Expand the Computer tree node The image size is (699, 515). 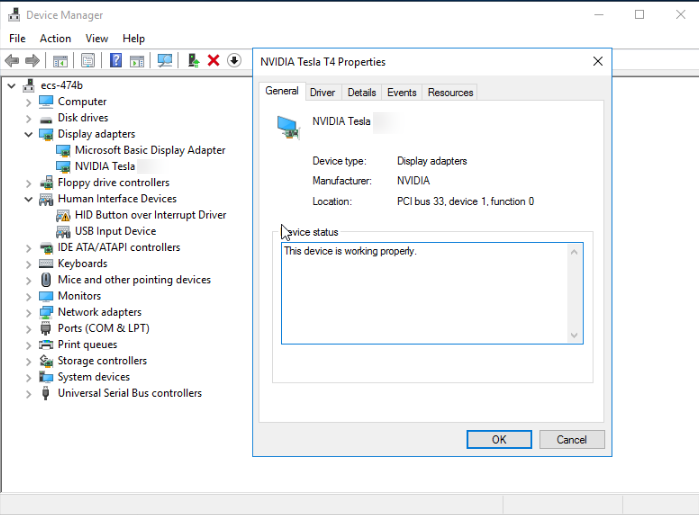[x=29, y=102]
